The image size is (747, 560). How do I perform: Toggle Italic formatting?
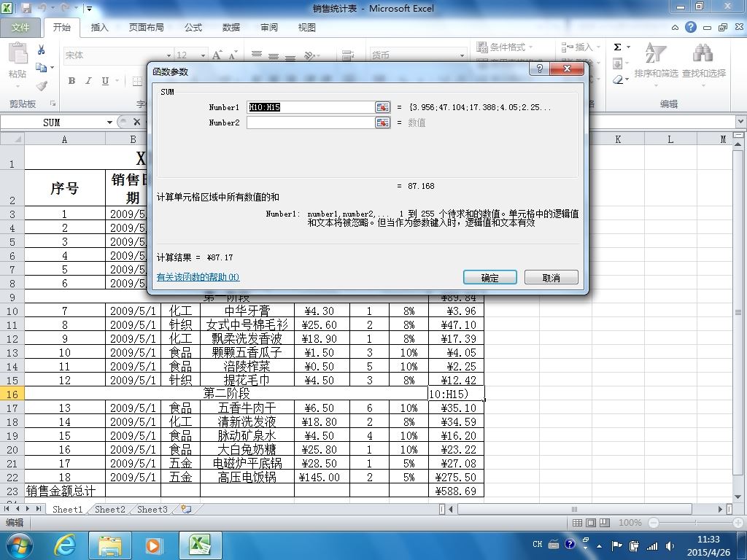coord(88,81)
